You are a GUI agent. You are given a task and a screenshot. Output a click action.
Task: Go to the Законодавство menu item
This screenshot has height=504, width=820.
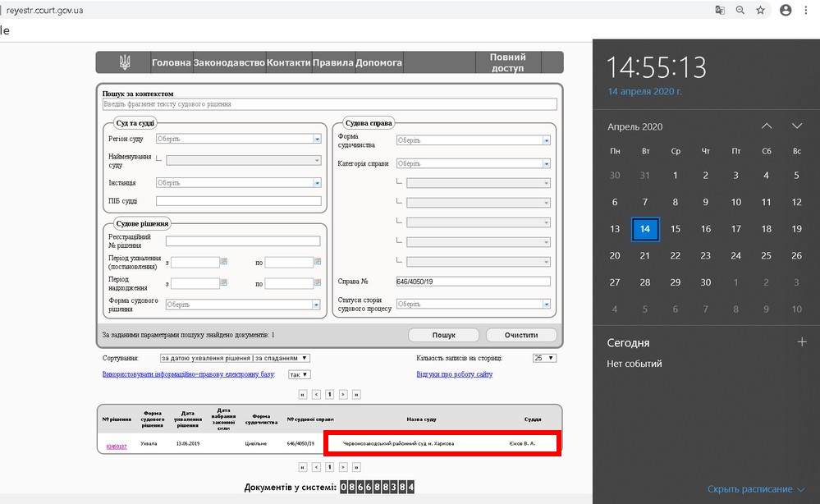pyautogui.click(x=229, y=62)
